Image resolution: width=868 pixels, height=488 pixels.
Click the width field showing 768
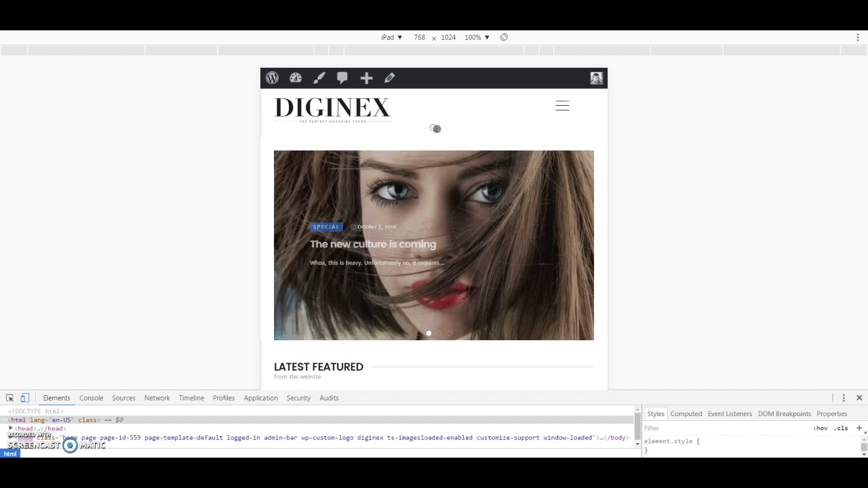(419, 37)
